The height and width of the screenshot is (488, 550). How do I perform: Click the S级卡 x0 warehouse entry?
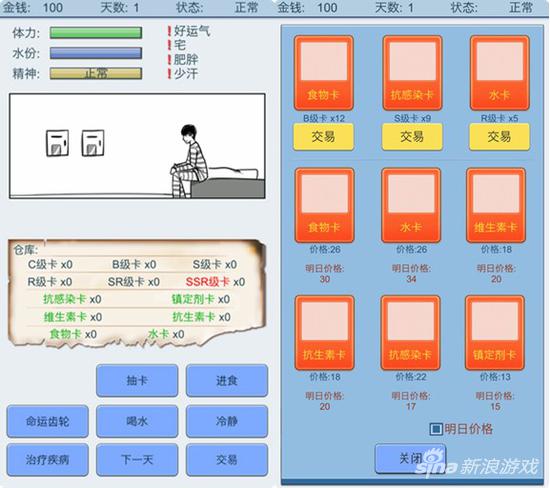[x=215, y=264]
